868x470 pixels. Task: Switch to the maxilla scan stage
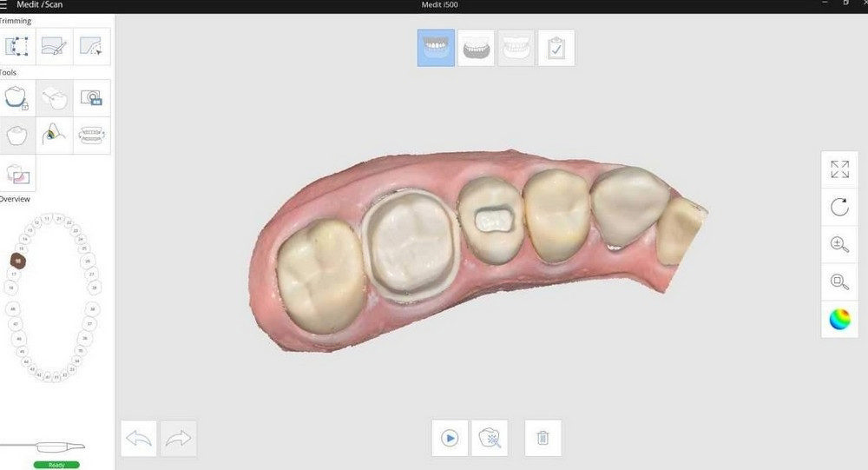[x=437, y=49]
